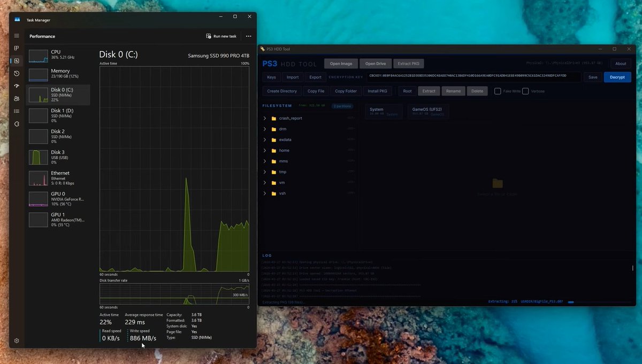Click into the CBCKEY encryption key field
This screenshot has height=364, width=642.
point(474,77)
